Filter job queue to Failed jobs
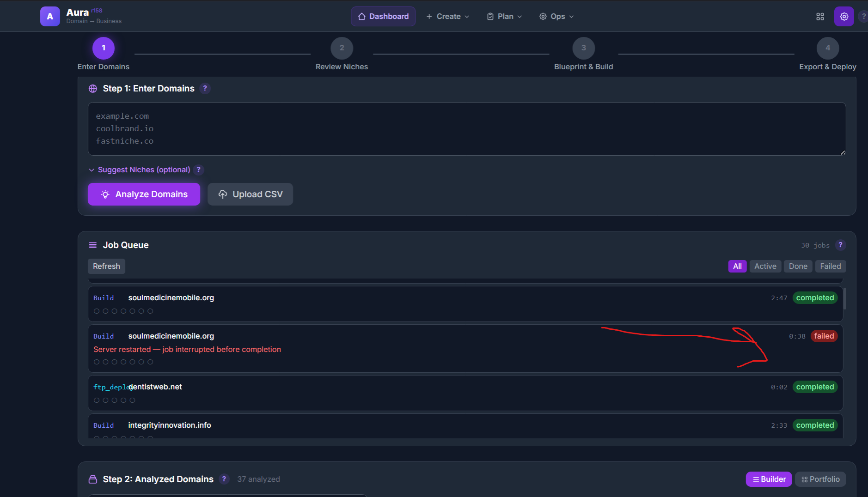The width and height of the screenshot is (868, 497). (830, 266)
